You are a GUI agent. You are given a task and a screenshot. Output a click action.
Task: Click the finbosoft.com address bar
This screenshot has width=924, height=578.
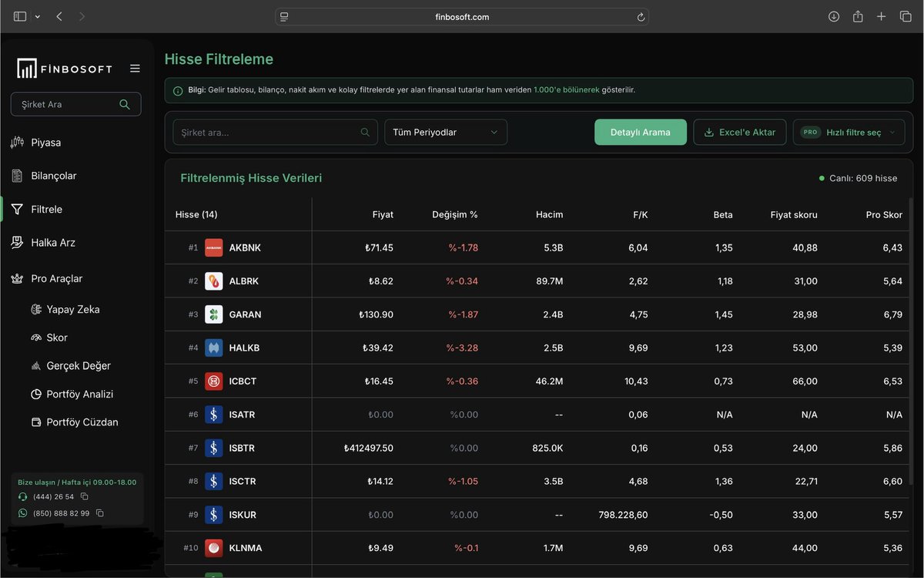[462, 17]
